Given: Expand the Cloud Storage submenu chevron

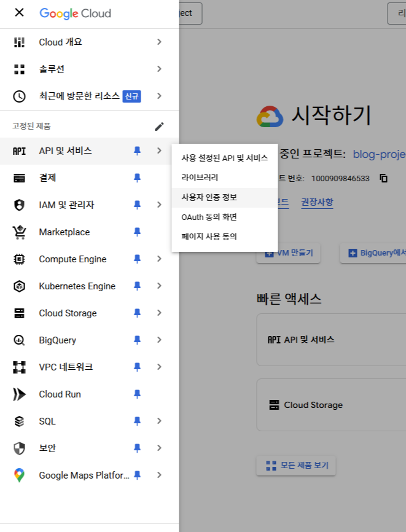Looking at the screenshot, I should [159, 313].
